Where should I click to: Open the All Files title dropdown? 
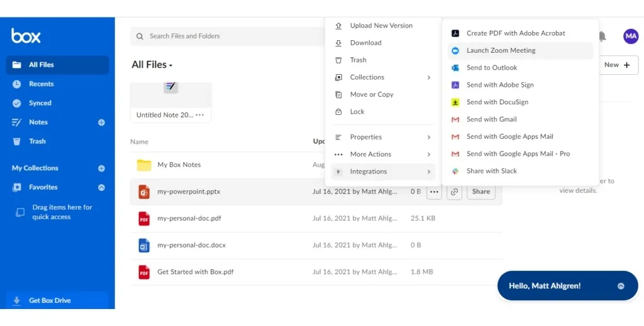pos(152,65)
